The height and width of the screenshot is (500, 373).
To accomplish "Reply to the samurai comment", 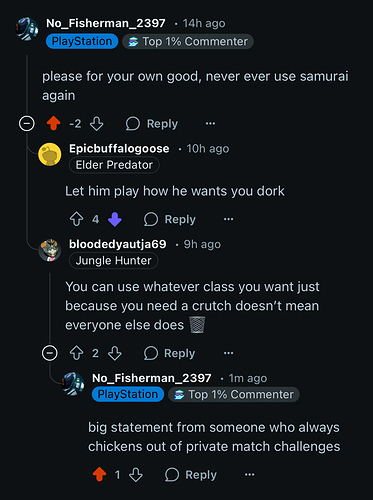I will click(152, 124).
